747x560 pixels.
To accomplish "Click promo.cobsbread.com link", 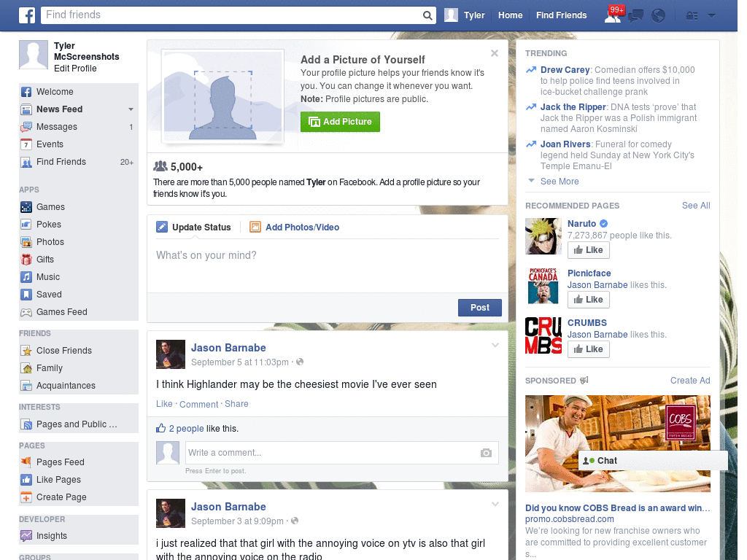I will click(569, 519).
